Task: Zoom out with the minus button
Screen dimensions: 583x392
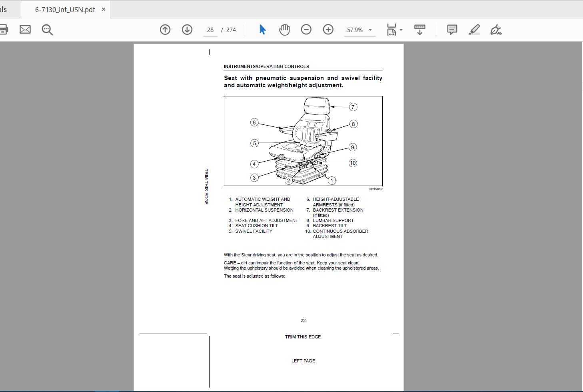Action: point(306,30)
